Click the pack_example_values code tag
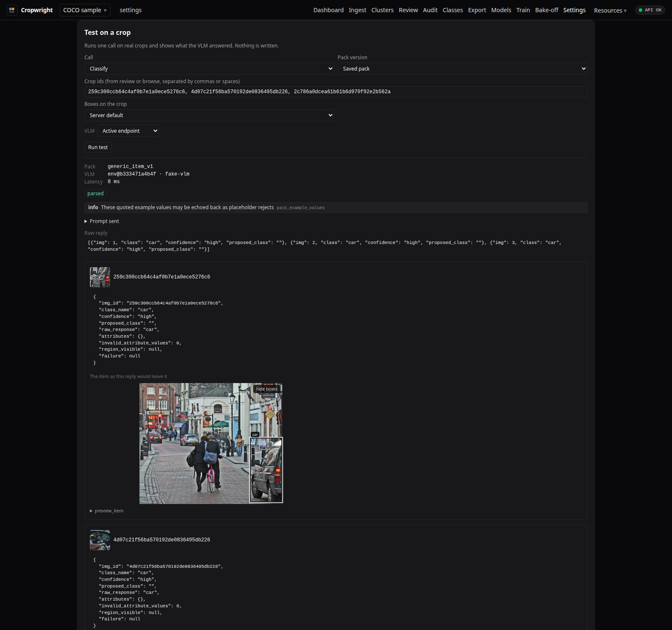Viewport: 672px width, 630px height. pos(301,208)
